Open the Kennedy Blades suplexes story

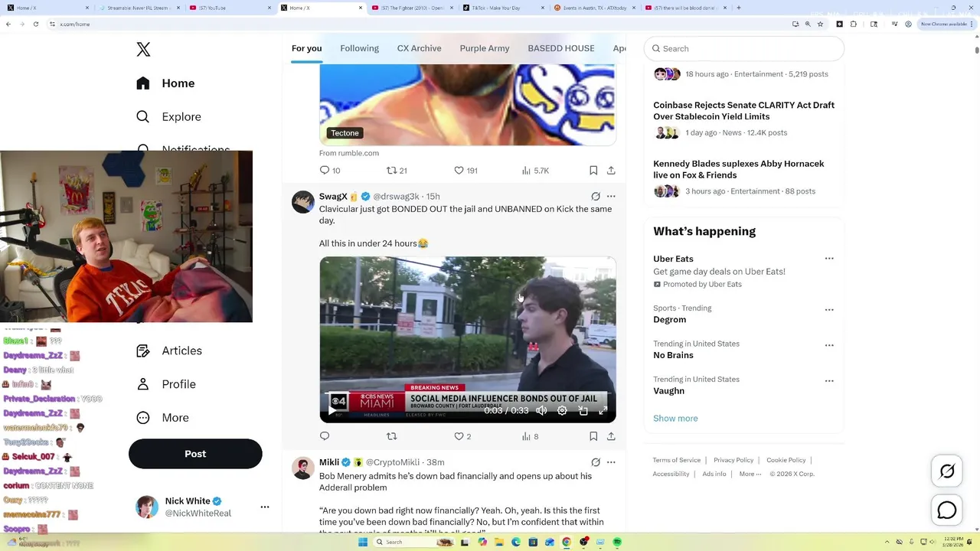pos(739,169)
